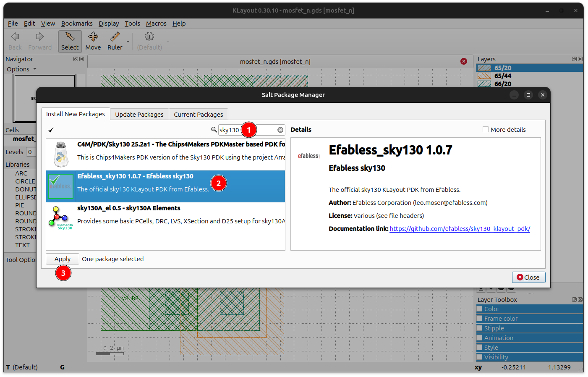This screenshot has height=377, width=588.
Task: Select the Efabless_sky130 1.0.7 package row
Action: (165, 186)
